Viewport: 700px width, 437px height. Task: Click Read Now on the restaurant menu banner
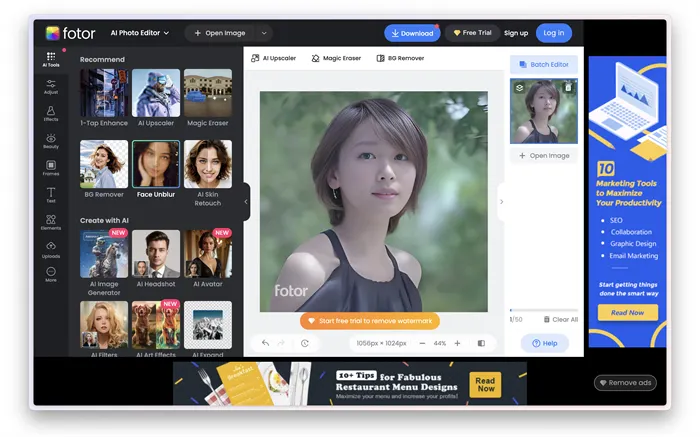click(485, 384)
